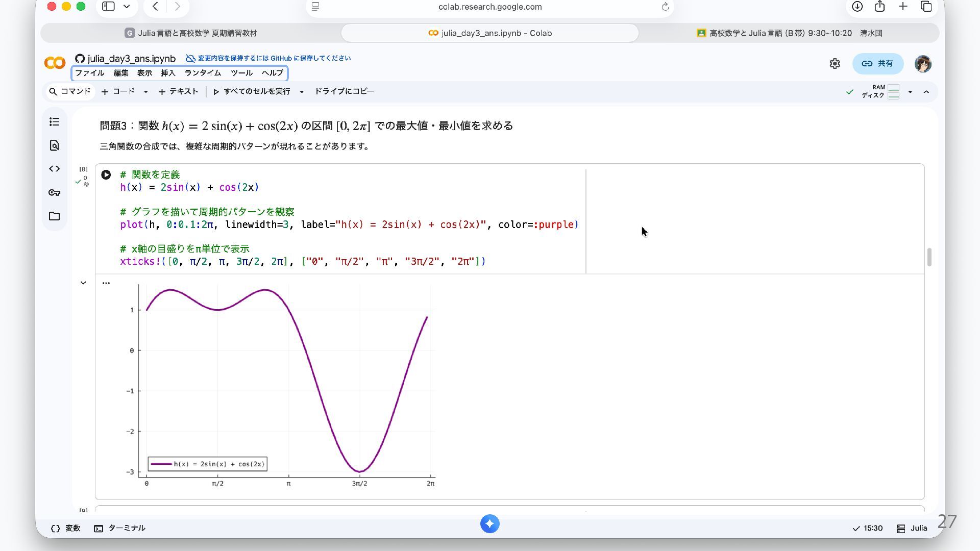
Task: Open RAM and disk resources dropdown
Action: click(x=910, y=92)
